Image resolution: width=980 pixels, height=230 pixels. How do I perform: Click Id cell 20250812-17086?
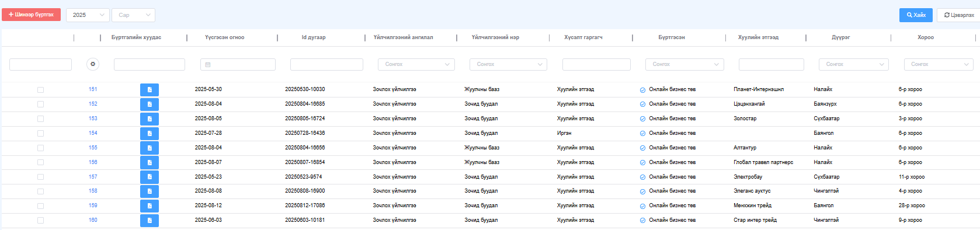coord(305,205)
